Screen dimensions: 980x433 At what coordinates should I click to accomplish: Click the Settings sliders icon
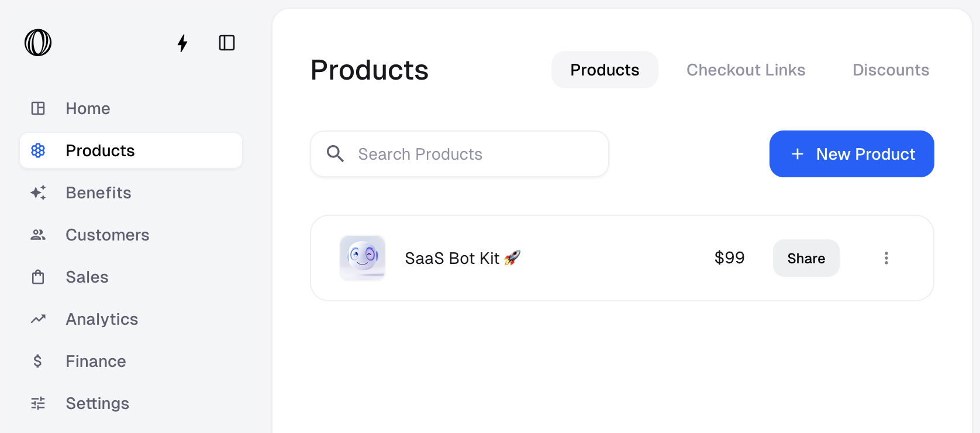pos(38,403)
